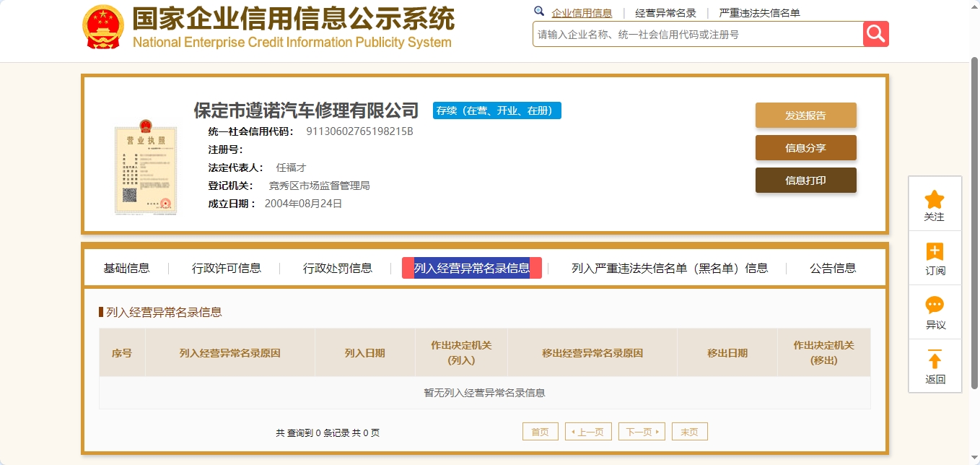Open the 列入严重违法失信名单（黑名单）信息 tab
Viewport: 980px width, 465px height.
coord(670,269)
